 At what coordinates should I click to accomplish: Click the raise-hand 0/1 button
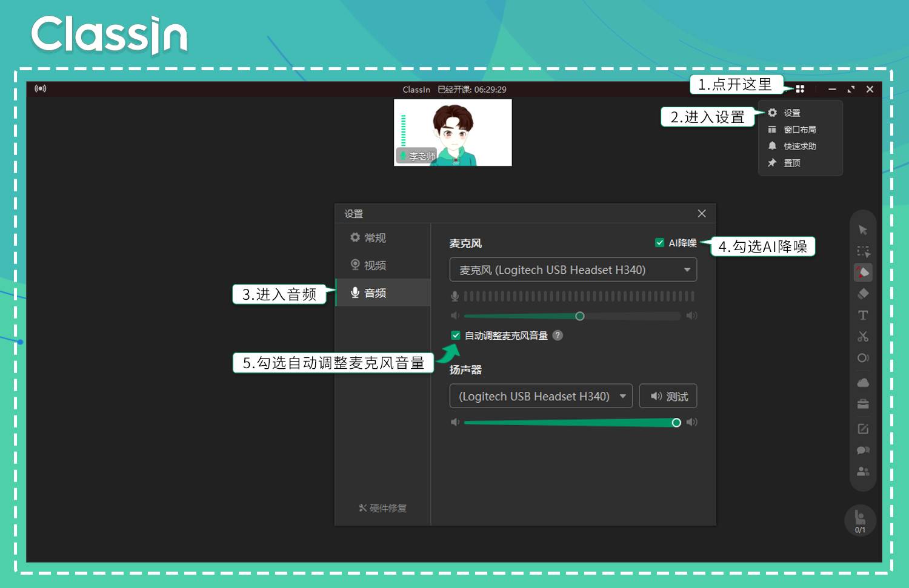[860, 520]
